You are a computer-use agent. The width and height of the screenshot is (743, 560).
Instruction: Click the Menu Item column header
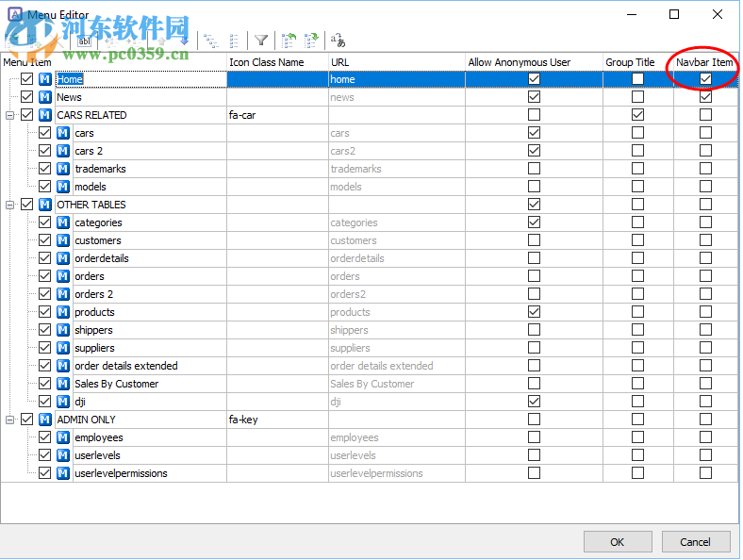tap(114, 62)
